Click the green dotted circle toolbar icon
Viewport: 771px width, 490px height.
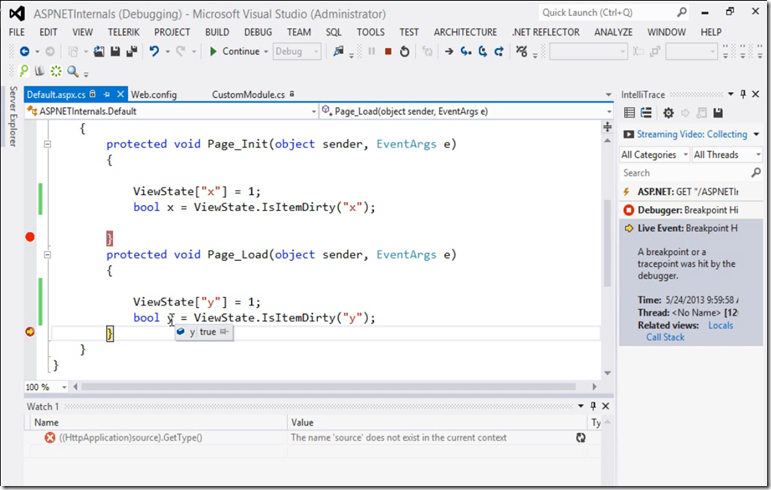tap(56, 71)
